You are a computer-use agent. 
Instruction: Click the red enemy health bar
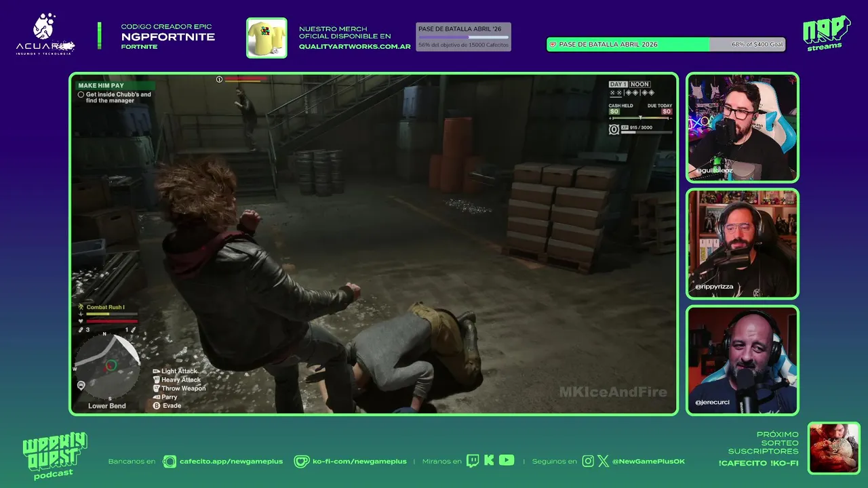click(247, 79)
